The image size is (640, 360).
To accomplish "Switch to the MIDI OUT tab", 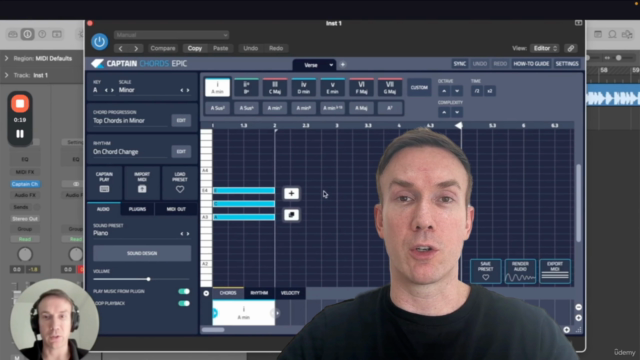I will tap(176, 209).
